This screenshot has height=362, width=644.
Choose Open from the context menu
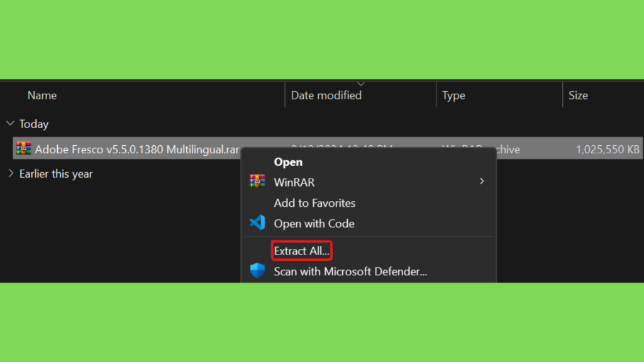tap(288, 162)
